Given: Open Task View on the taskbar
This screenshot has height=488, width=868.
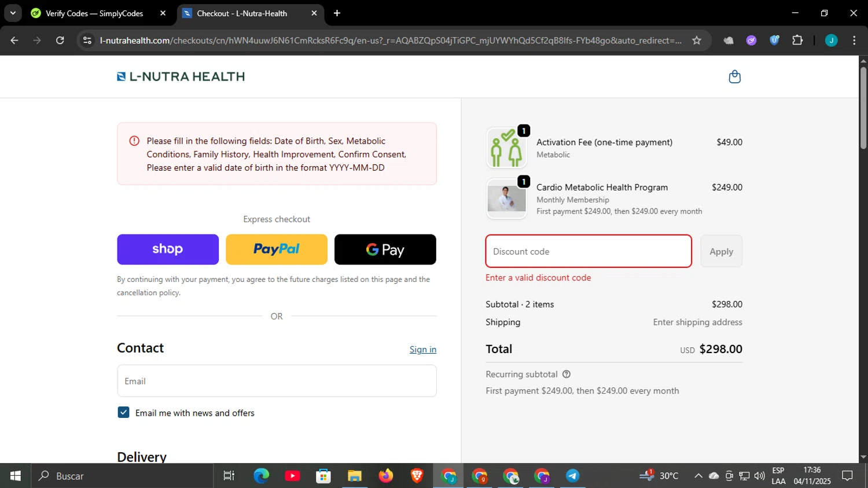Looking at the screenshot, I should pos(229,476).
